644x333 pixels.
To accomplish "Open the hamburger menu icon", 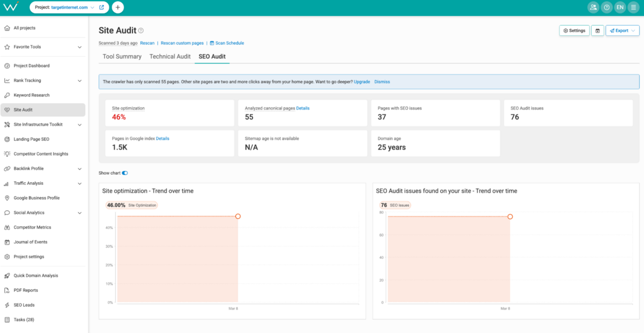I will (x=633, y=8).
